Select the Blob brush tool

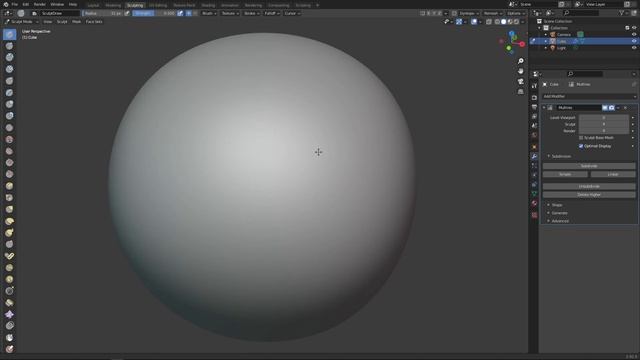coord(9,116)
